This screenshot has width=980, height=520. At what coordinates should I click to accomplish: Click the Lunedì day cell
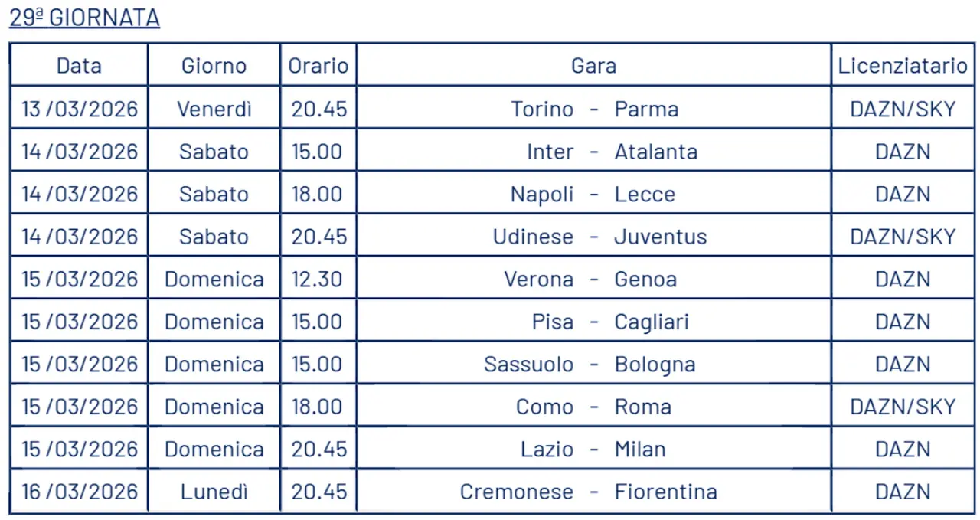point(214,491)
